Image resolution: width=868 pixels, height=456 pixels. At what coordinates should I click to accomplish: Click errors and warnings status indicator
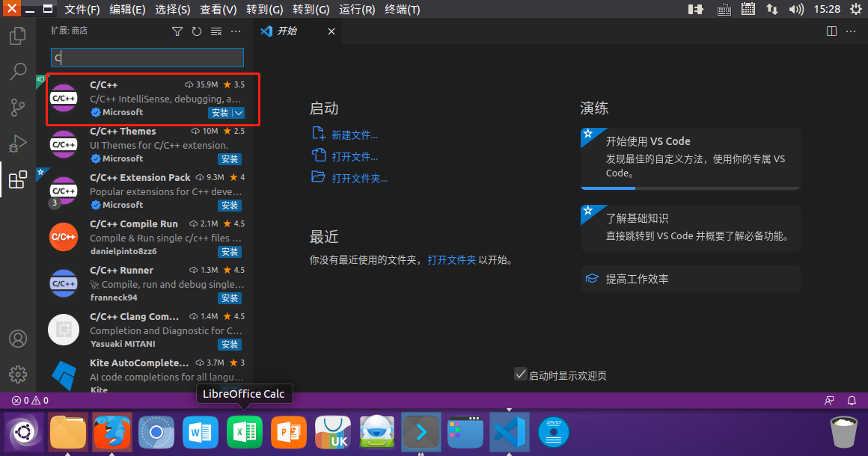(x=31, y=401)
